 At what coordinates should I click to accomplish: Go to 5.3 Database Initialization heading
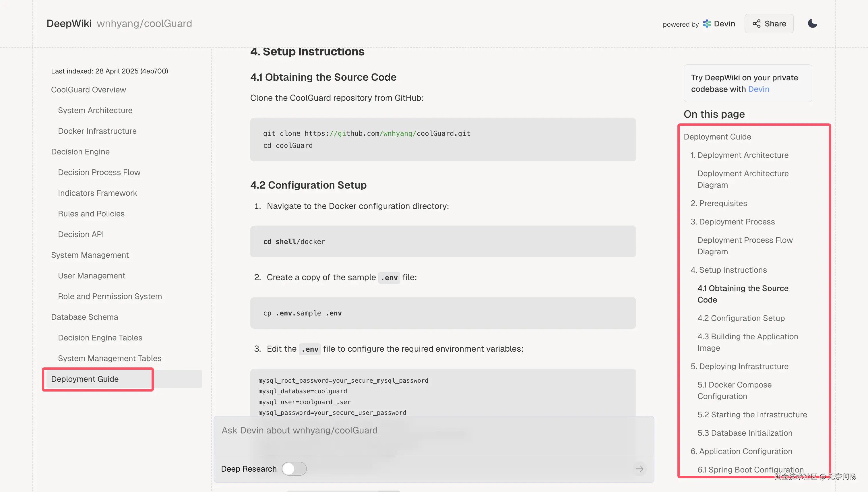tap(745, 433)
